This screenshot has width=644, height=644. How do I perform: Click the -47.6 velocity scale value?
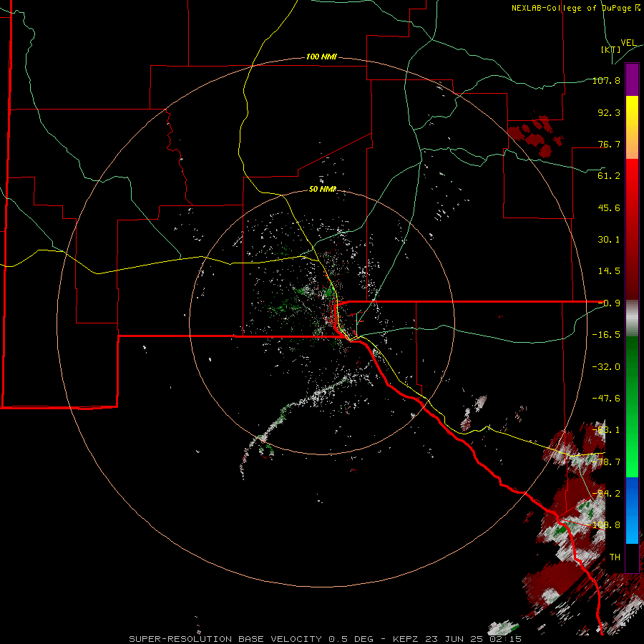(606, 399)
